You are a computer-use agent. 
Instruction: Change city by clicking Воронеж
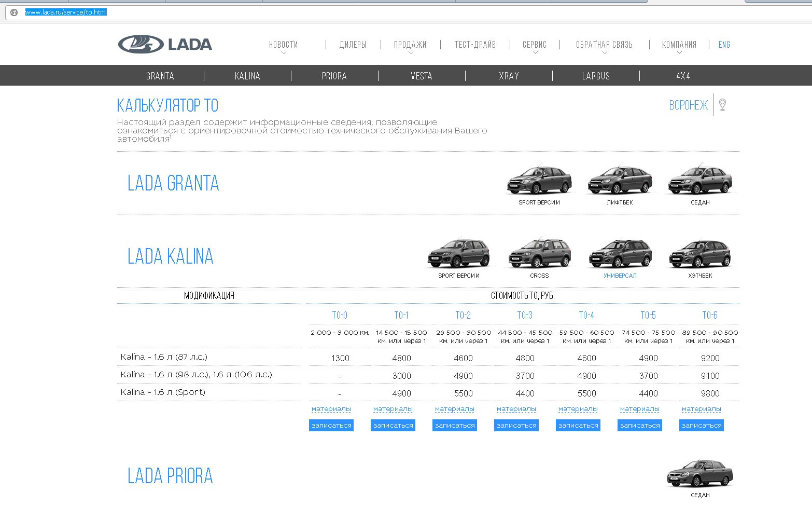coord(689,105)
